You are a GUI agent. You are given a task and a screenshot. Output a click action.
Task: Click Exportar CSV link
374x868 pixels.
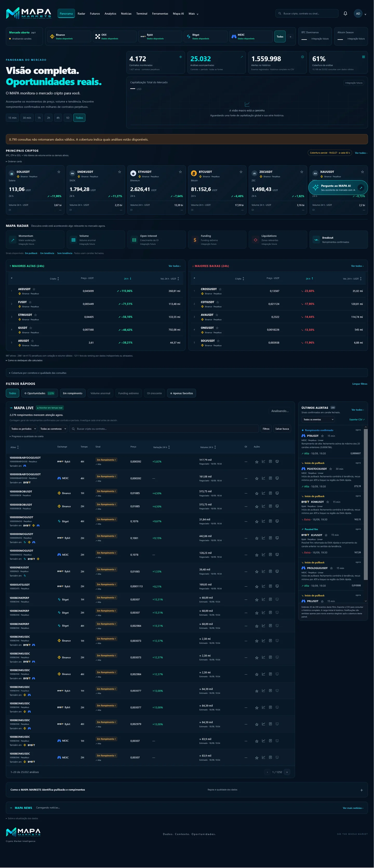click(357, 419)
